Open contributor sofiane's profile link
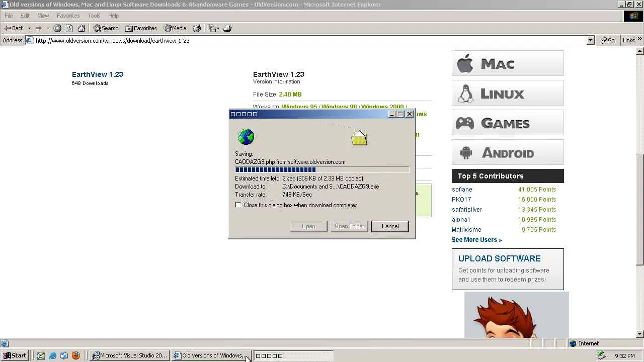This screenshot has height=362, width=644. coord(462,190)
